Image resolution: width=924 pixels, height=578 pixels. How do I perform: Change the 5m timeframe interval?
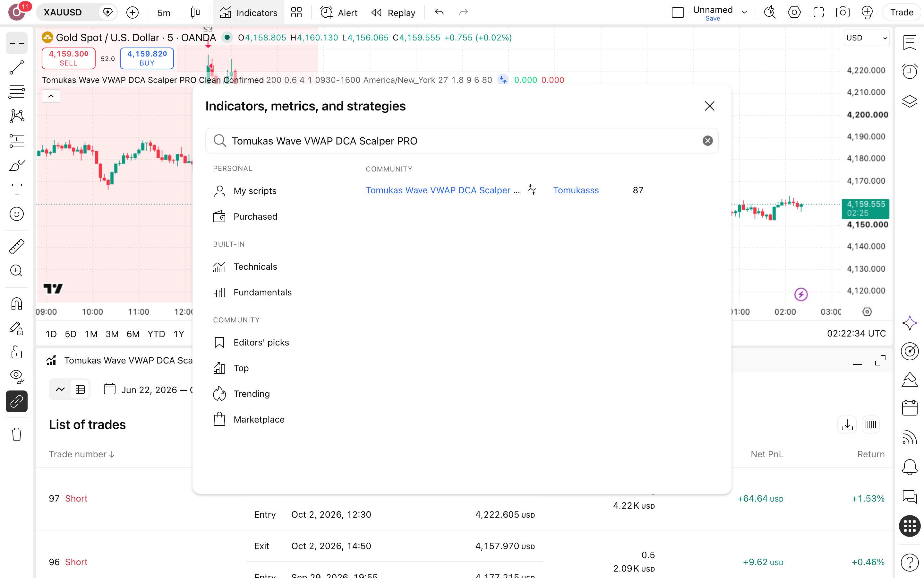(x=164, y=13)
